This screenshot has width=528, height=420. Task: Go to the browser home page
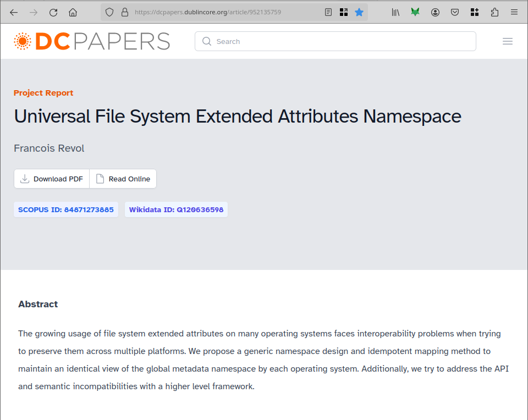[x=73, y=12]
